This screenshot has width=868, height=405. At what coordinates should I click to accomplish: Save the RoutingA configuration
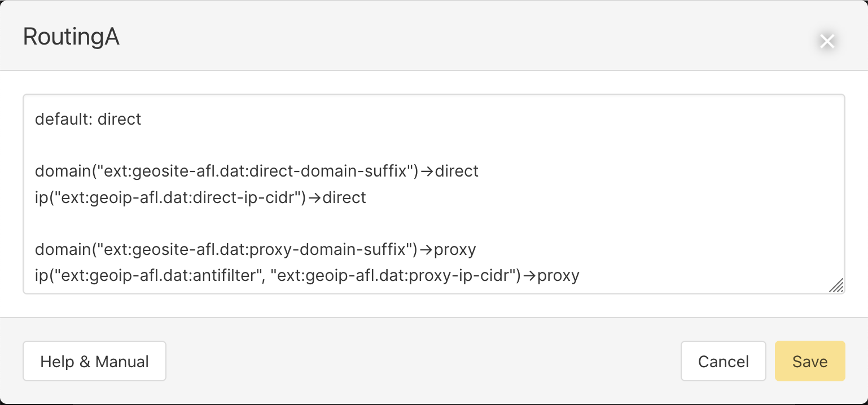(809, 361)
